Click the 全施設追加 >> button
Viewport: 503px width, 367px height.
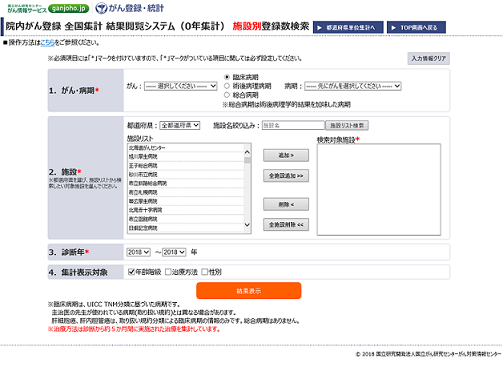click(x=286, y=176)
